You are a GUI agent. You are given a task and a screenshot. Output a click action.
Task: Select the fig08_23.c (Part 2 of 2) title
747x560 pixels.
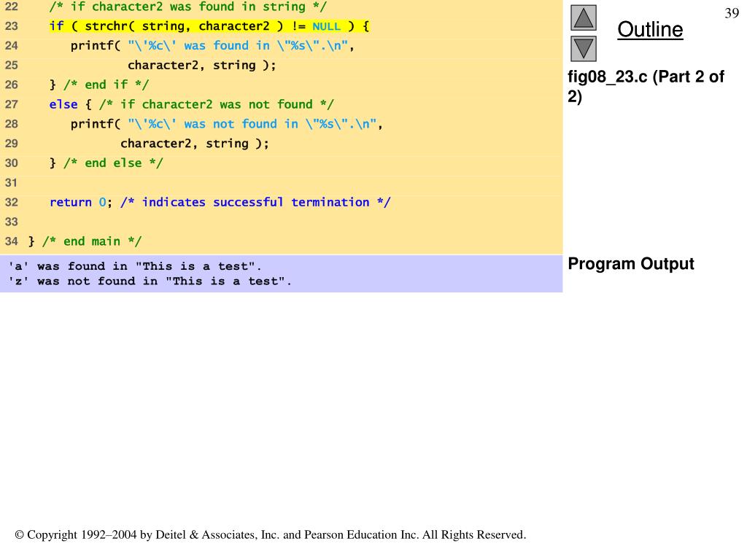[646, 86]
